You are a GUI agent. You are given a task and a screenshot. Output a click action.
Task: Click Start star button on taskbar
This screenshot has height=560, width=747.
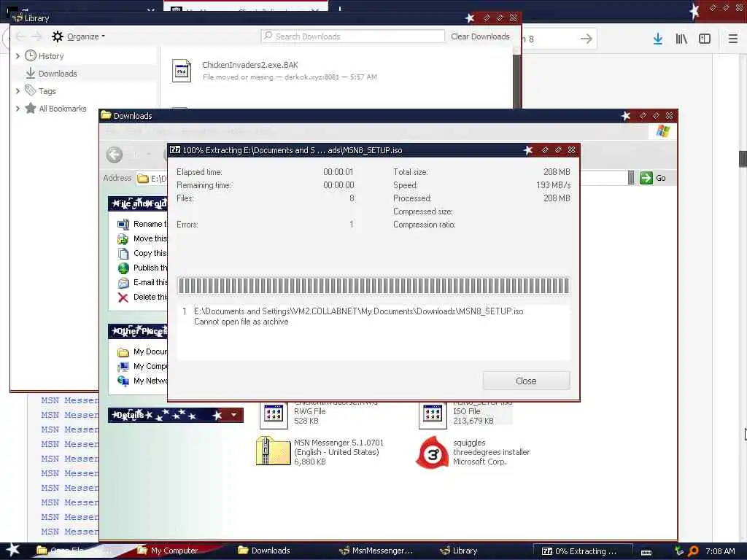point(12,550)
